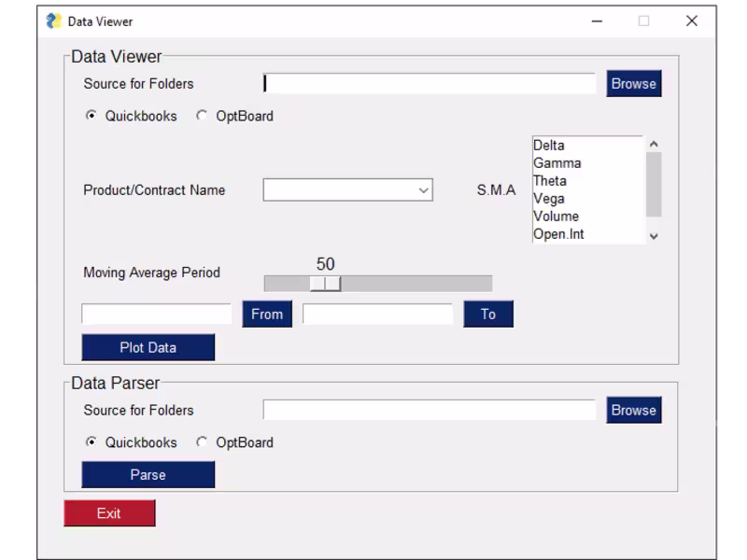Click the Plot Data button
747x560 pixels.
pos(148,347)
